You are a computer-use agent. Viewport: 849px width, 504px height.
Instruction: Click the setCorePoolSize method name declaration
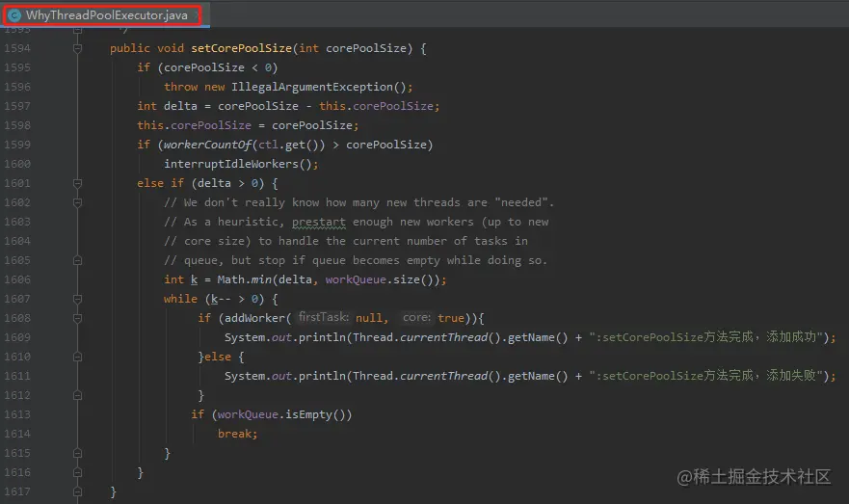(x=242, y=48)
